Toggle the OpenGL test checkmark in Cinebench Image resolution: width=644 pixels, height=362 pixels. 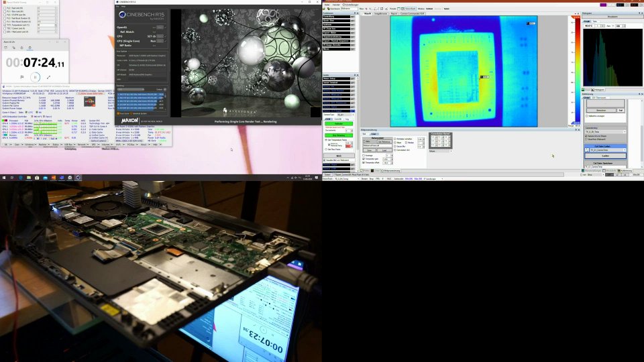point(166,27)
